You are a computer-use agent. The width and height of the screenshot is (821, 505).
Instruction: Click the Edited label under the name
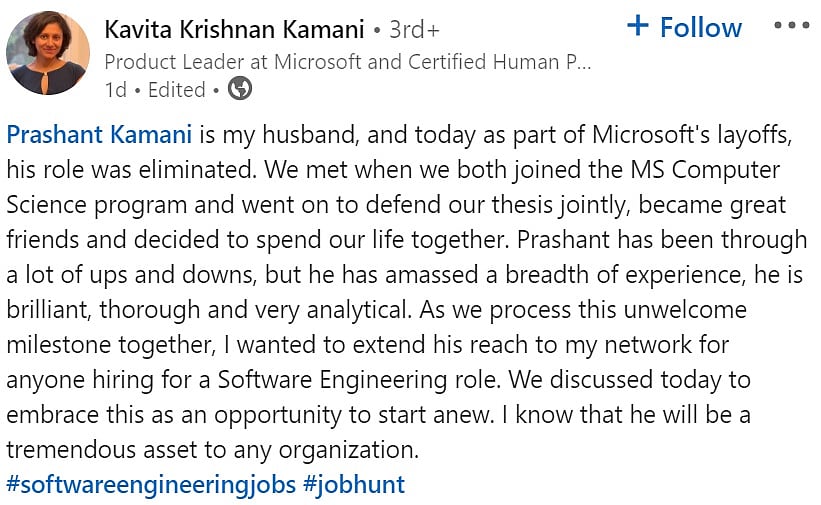(176, 89)
